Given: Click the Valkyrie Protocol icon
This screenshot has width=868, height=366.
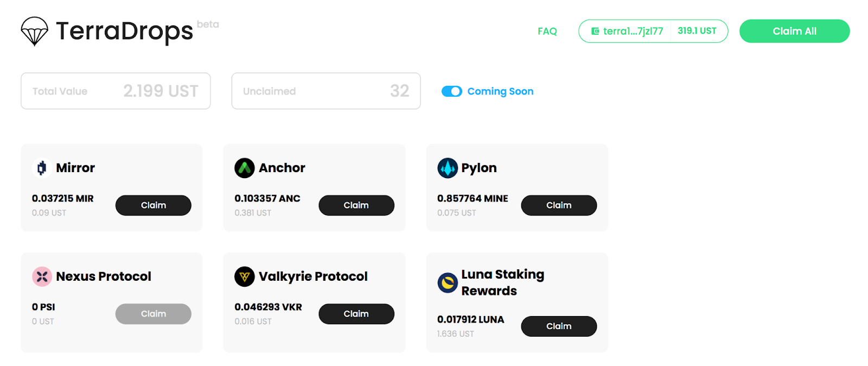Looking at the screenshot, I should click(x=245, y=276).
